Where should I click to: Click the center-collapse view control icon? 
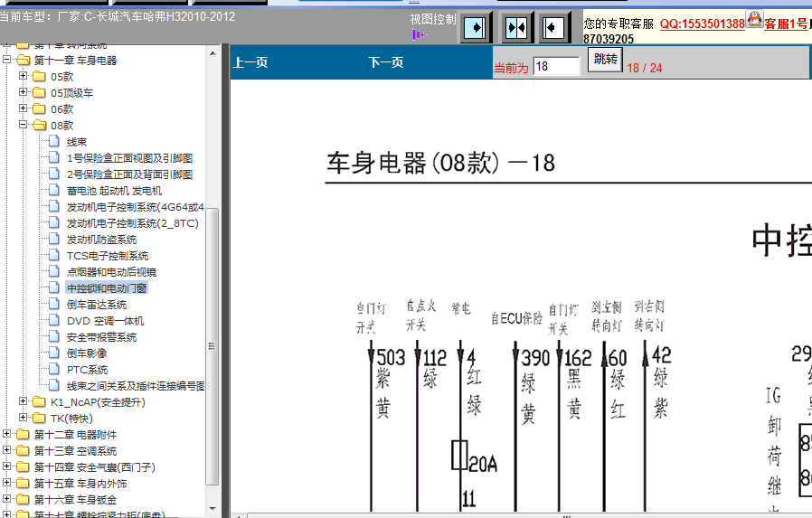(x=516, y=27)
